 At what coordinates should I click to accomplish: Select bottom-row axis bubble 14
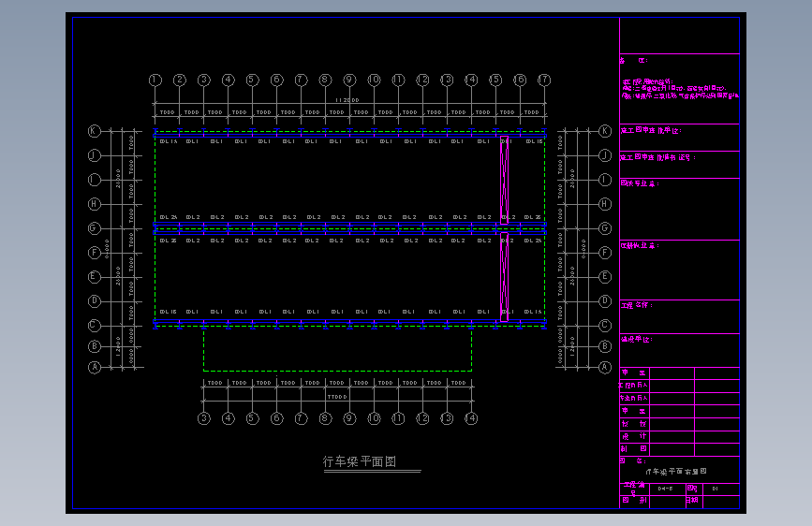471,418
